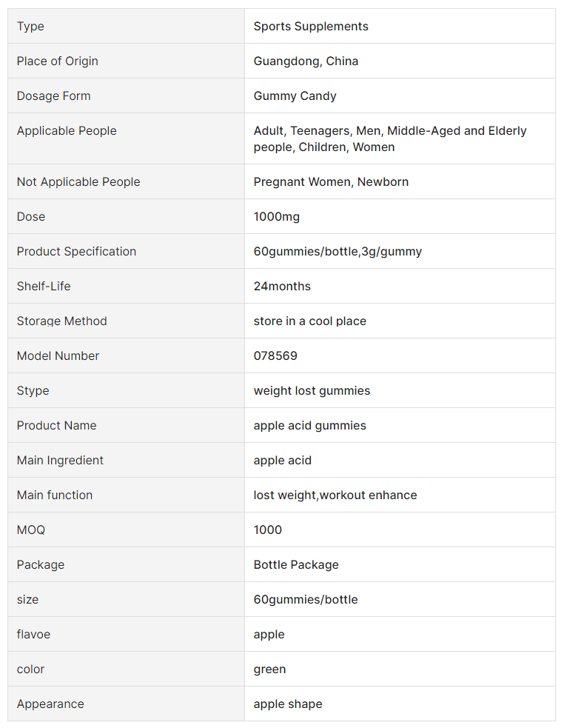Click the green color value
Viewport: 564px width, 728px height.
[x=269, y=669]
